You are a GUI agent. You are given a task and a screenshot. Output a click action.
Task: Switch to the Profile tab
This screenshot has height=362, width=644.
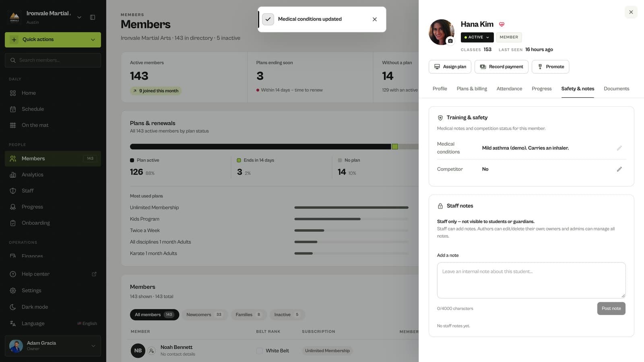click(440, 89)
